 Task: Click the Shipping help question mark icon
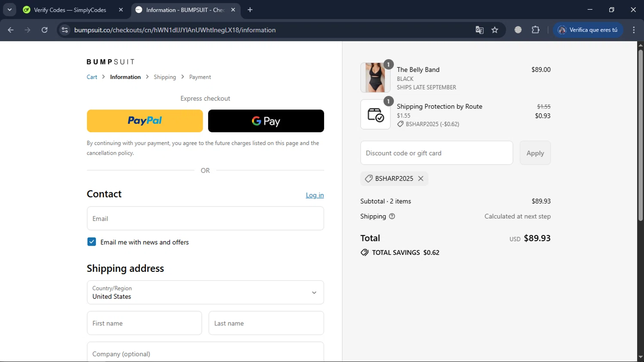[x=392, y=216]
